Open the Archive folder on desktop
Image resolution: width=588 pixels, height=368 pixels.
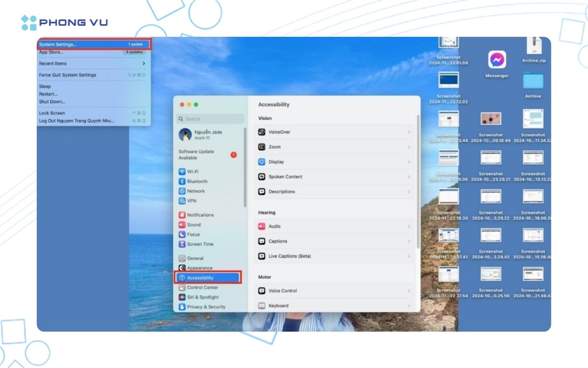tap(533, 81)
